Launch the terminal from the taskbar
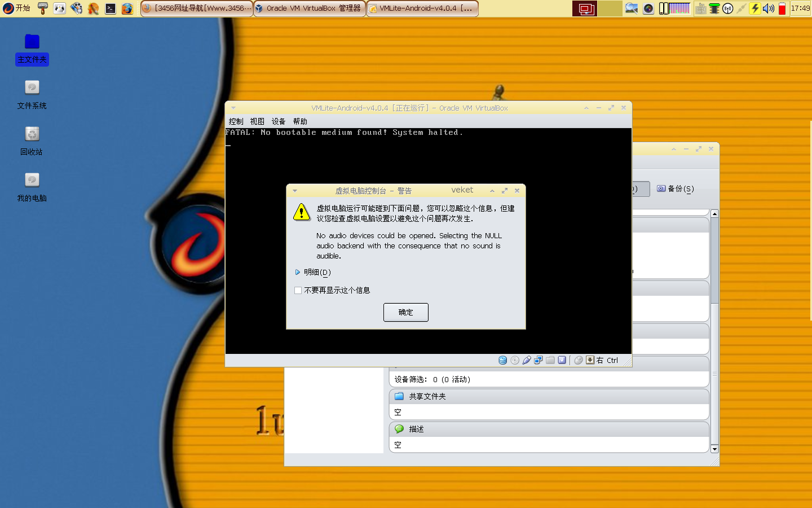Viewport: 812px width, 508px height. 111,8
